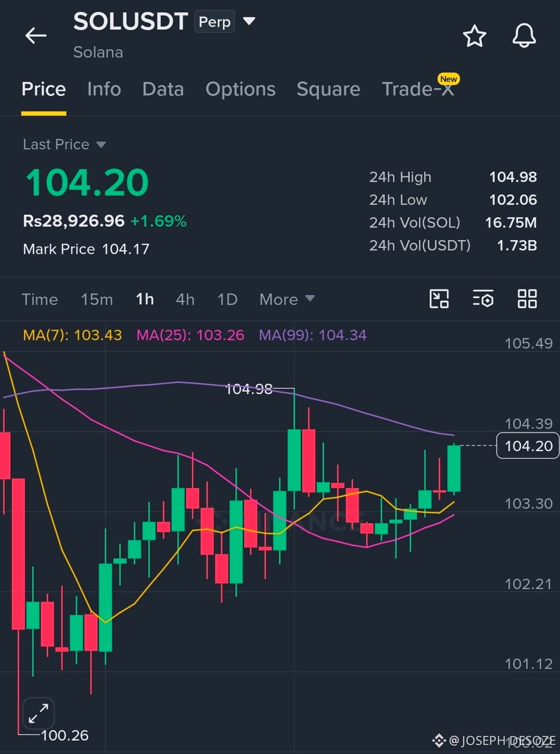Tap the back arrow icon
Image resolution: width=560 pixels, height=754 pixels.
tap(36, 36)
